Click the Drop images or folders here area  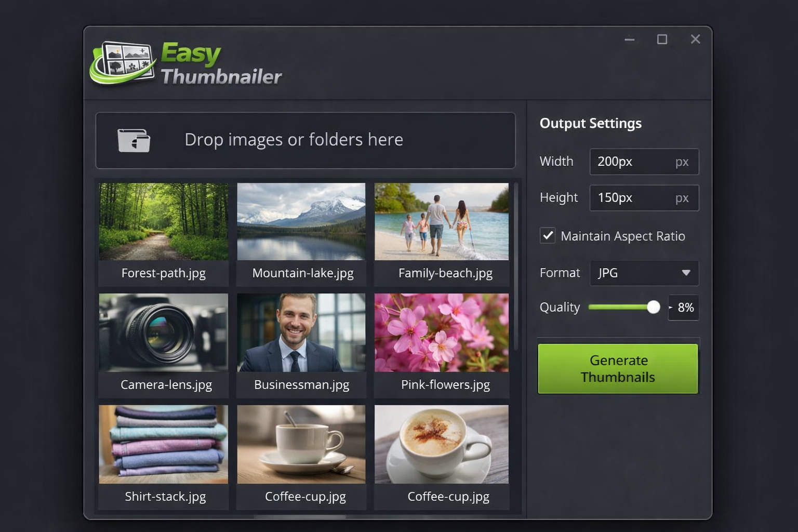click(x=305, y=140)
